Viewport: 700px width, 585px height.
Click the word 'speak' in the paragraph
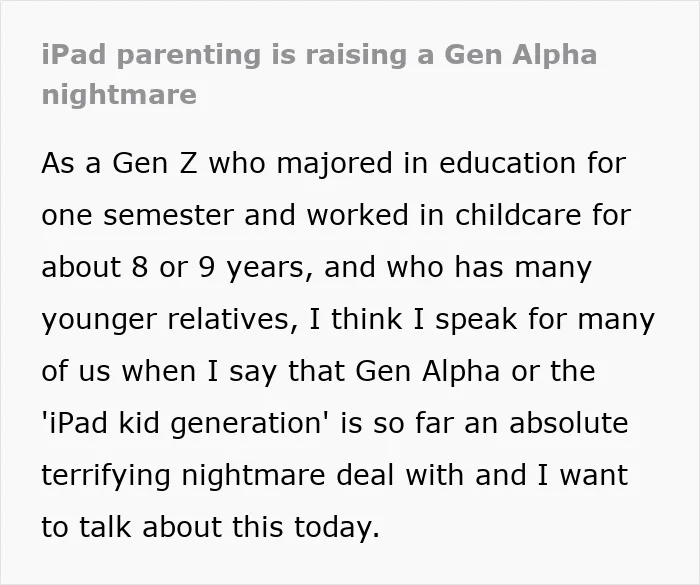tap(475, 320)
